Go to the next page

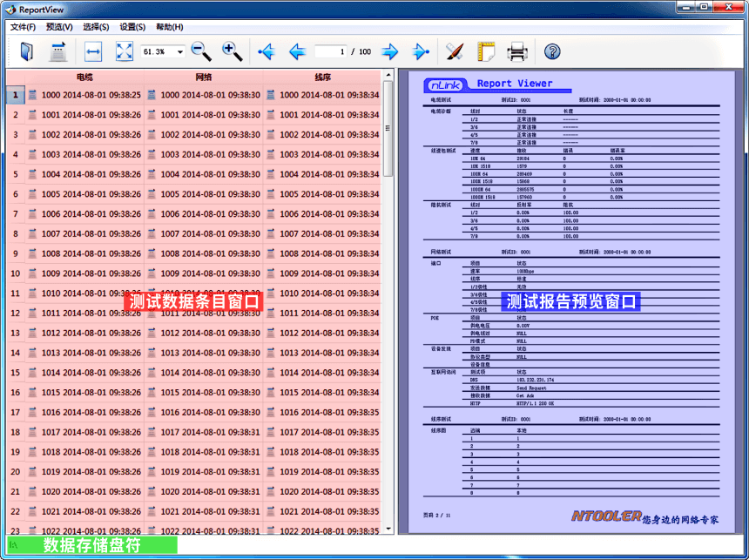(x=389, y=51)
